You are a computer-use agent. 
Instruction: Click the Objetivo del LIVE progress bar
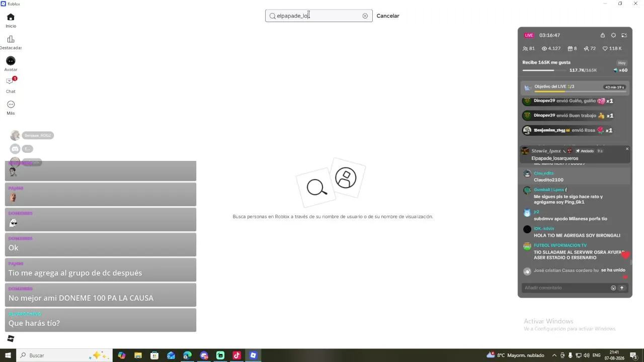[580, 92]
